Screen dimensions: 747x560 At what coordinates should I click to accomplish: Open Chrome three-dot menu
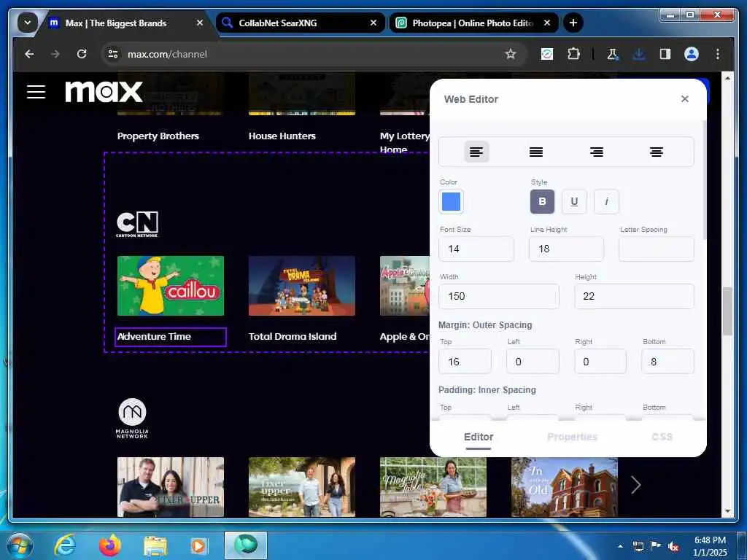point(718,54)
